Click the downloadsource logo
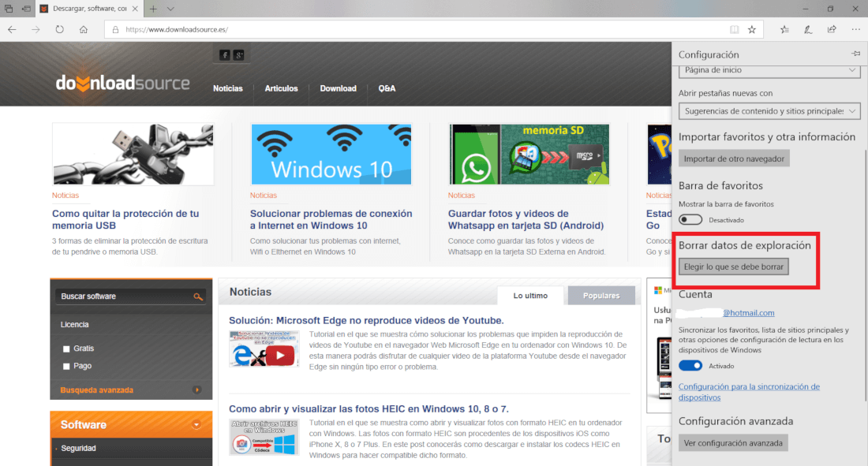Screen dimensions: 868x466 122,83
